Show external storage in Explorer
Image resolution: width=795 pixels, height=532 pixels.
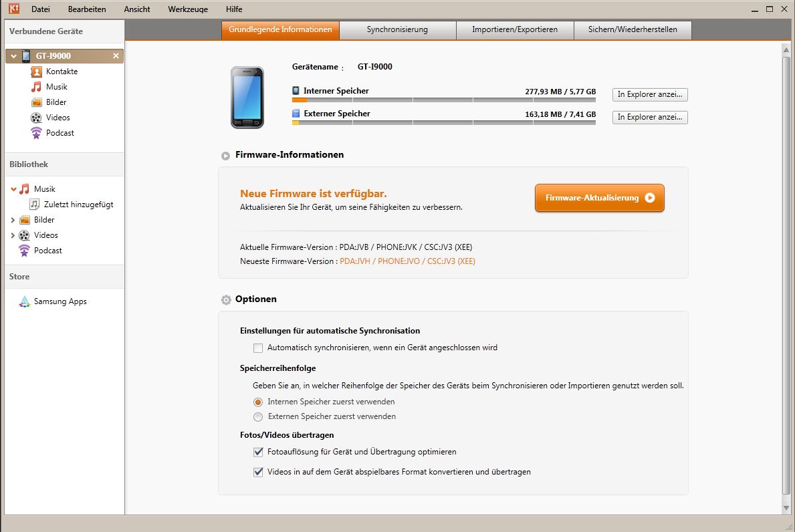pyautogui.click(x=650, y=118)
